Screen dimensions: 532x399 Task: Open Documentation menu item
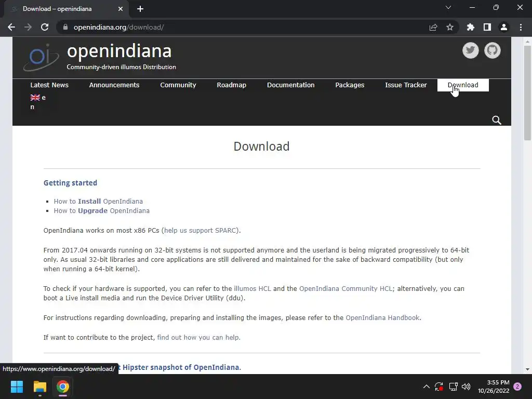click(x=291, y=85)
